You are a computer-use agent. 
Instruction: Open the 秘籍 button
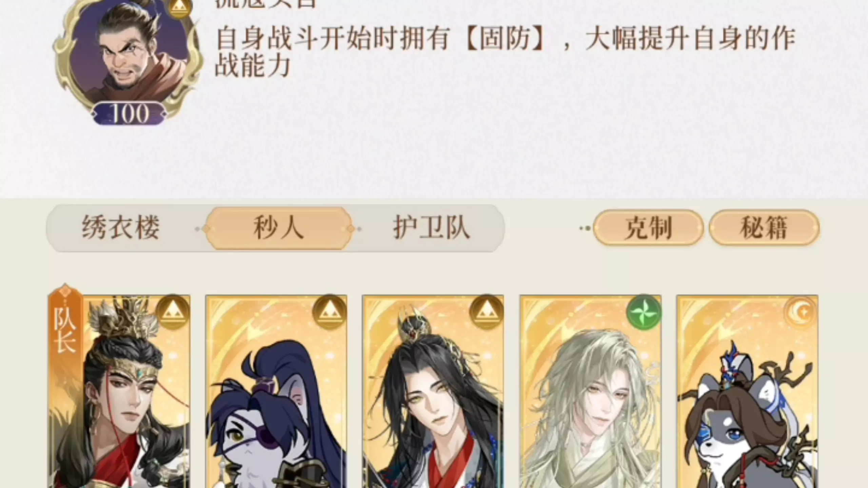click(763, 228)
